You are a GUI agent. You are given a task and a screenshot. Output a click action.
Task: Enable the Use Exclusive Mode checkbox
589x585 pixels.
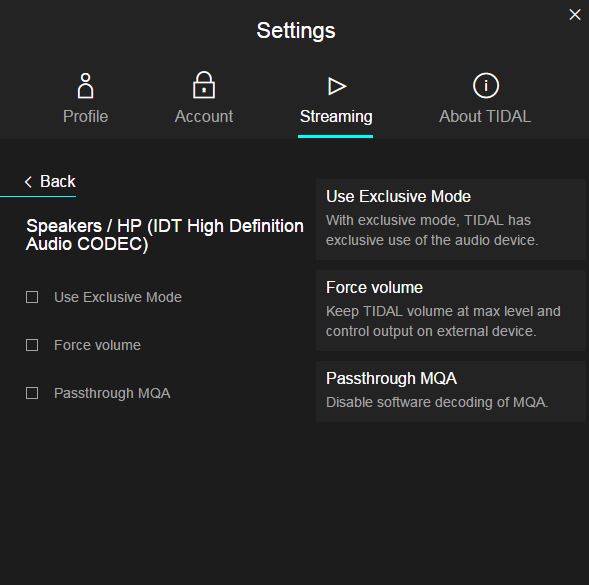(x=32, y=297)
